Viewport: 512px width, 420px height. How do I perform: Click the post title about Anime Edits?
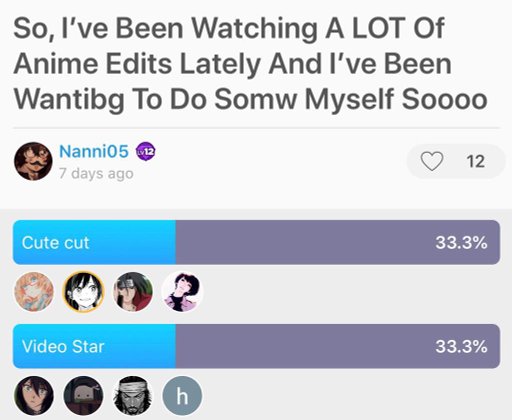pyautogui.click(x=250, y=64)
